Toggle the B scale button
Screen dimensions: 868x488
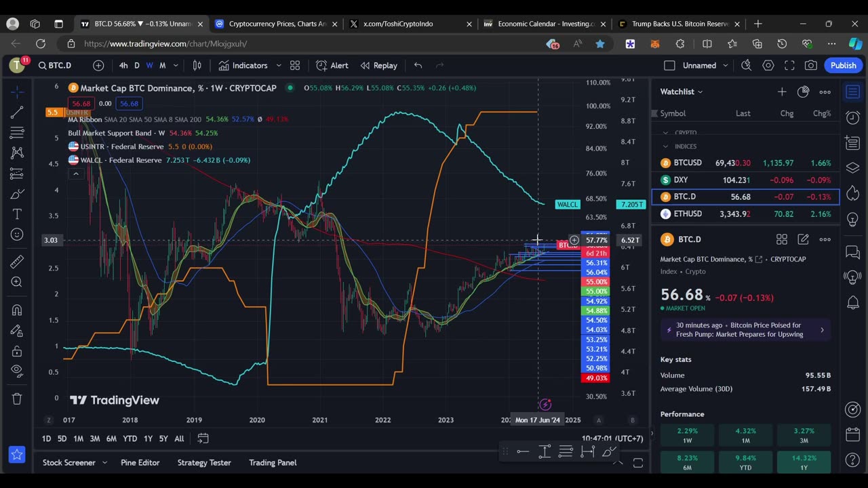[x=632, y=420]
